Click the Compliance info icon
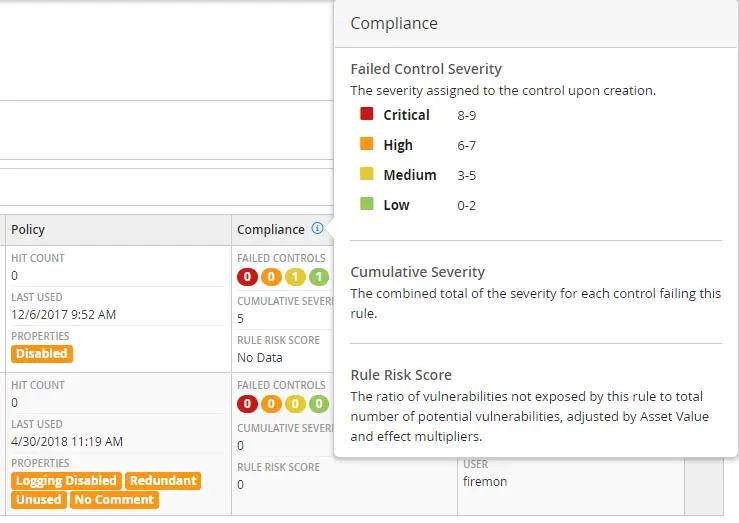 pos(318,229)
